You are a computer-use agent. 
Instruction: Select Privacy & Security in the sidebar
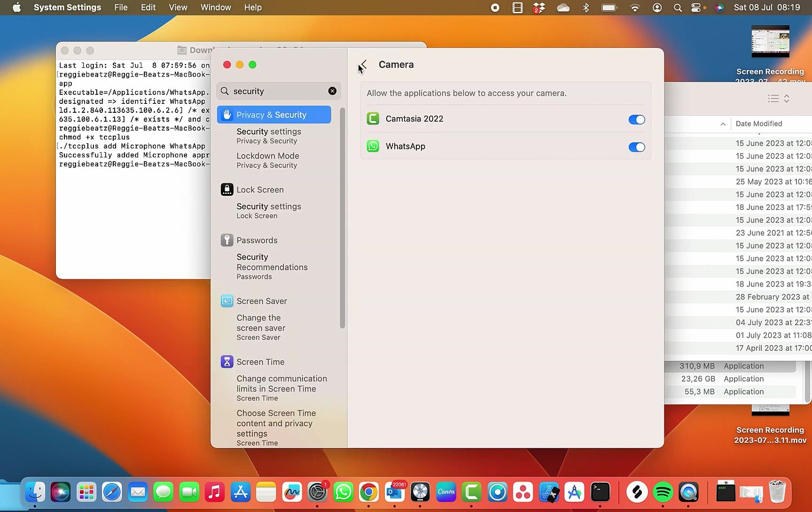click(274, 115)
